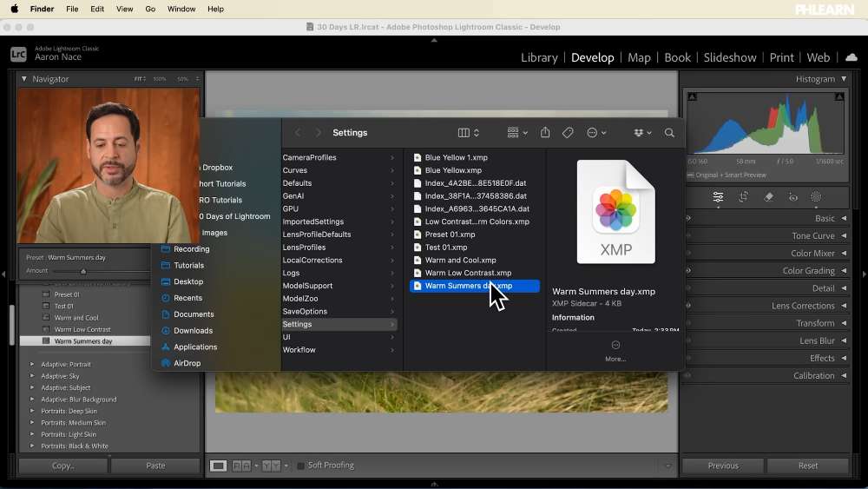Open the Go menu in menu bar
This screenshot has width=868, height=489.
[150, 9]
